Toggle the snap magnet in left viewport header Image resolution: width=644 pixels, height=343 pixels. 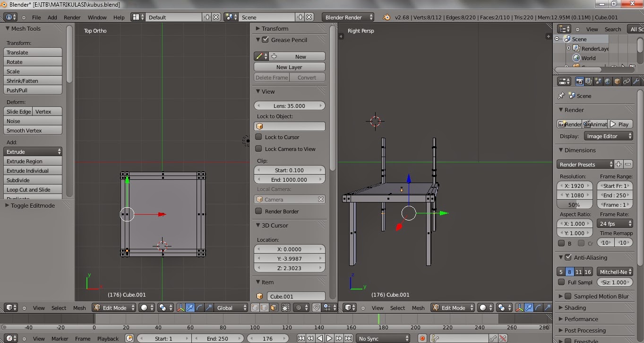pyautogui.click(x=316, y=308)
